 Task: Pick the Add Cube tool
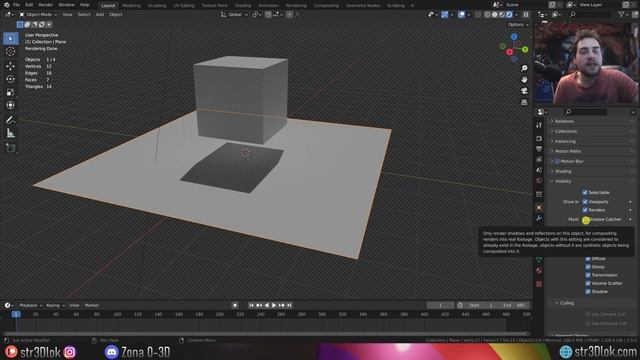coord(11,148)
